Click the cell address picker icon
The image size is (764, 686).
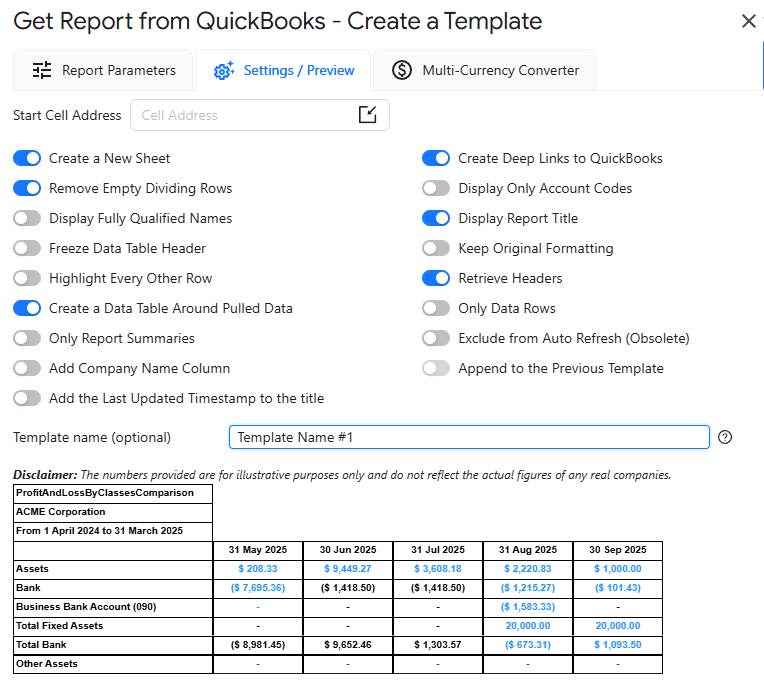[x=368, y=115]
